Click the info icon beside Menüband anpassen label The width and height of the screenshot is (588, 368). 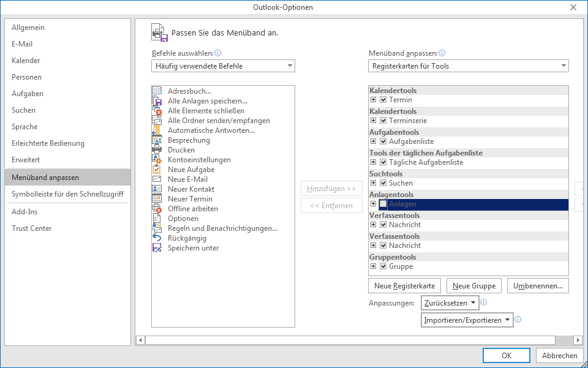click(442, 53)
